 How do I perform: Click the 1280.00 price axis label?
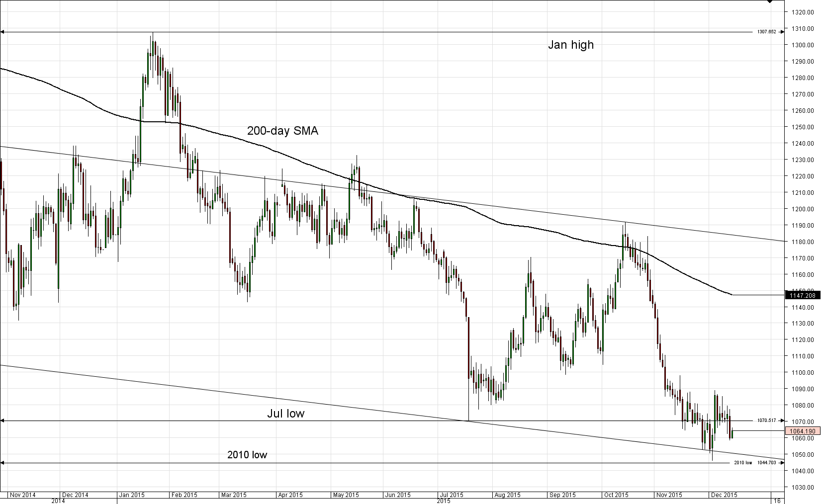[803, 78]
